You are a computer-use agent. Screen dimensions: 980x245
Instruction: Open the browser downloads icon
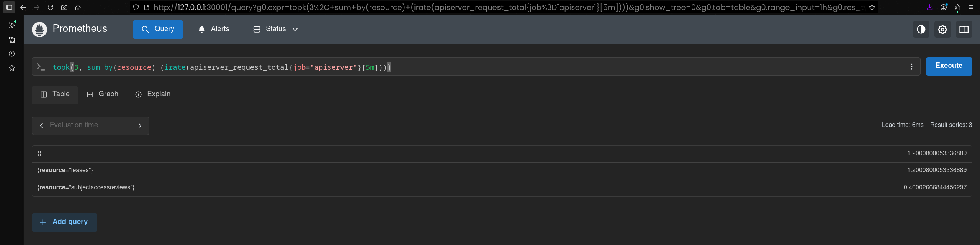[x=929, y=7]
